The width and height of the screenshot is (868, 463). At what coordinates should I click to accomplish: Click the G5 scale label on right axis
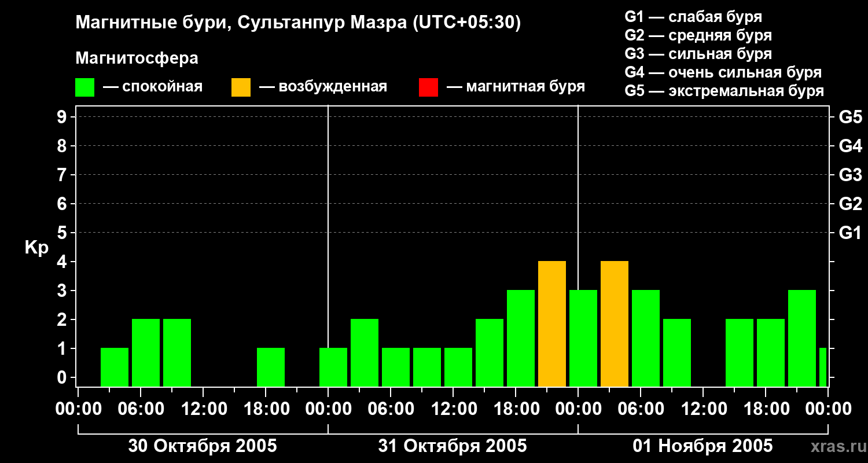(x=850, y=117)
